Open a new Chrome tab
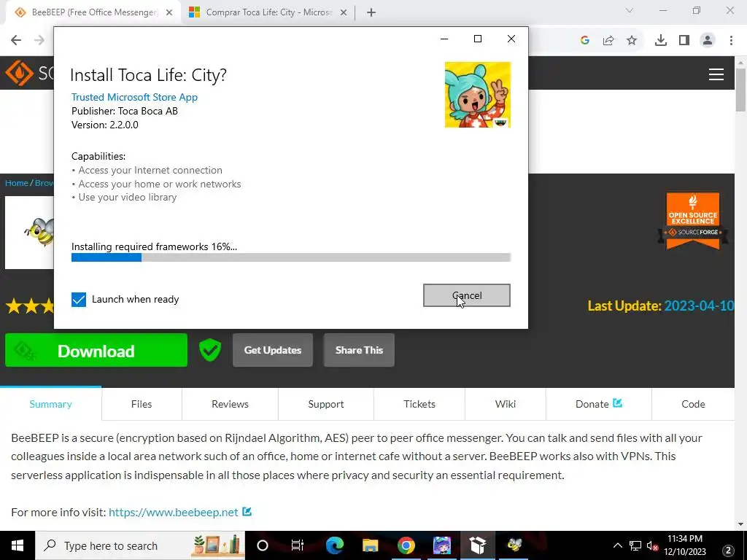This screenshot has height=560, width=747. (371, 13)
